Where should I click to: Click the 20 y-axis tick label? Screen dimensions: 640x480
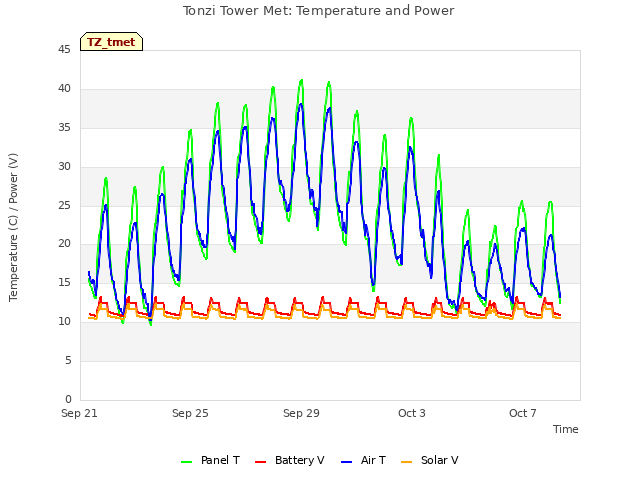pos(64,244)
